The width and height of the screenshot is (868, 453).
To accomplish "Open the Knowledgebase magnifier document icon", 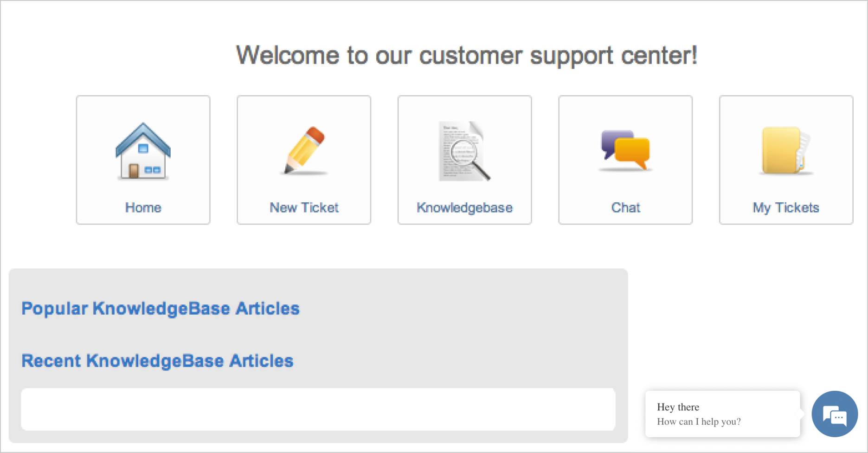I will coord(464,151).
